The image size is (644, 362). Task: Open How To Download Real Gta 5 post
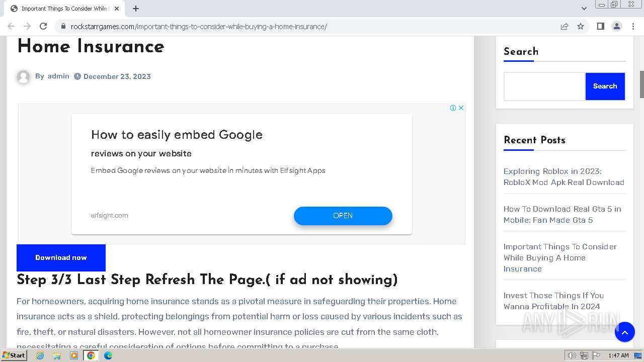[562, 214]
